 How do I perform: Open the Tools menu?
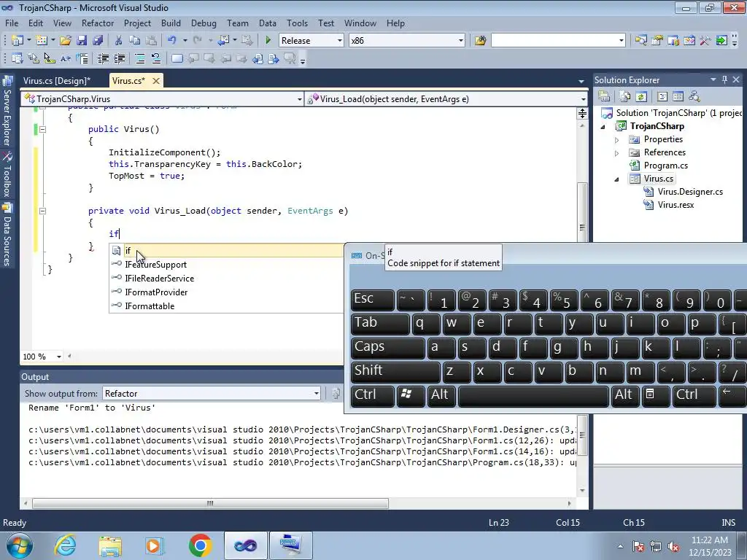[298, 23]
